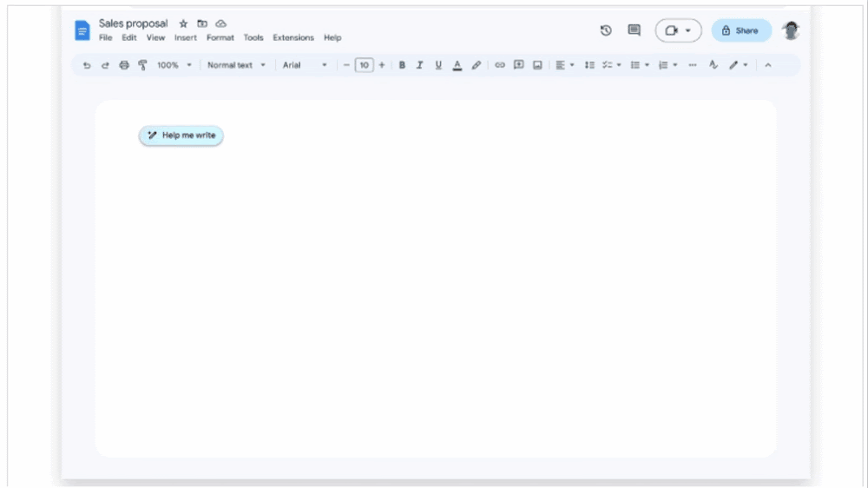Open the comments history icon
This screenshot has width=868, height=488.
tap(634, 30)
